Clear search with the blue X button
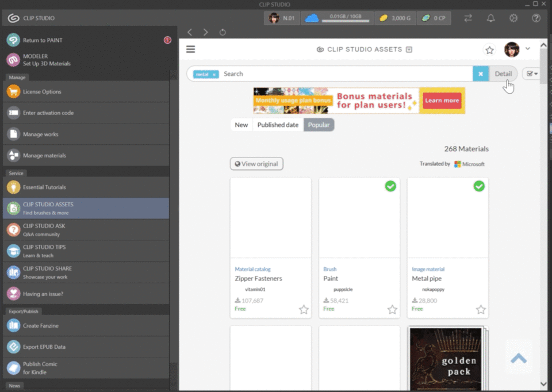 coord(481,74)
